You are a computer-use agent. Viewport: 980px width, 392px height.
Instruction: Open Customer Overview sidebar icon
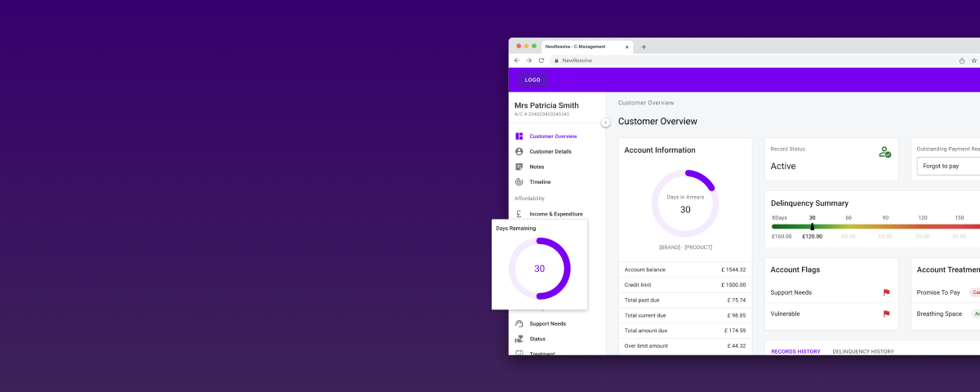tap(519, 136)
